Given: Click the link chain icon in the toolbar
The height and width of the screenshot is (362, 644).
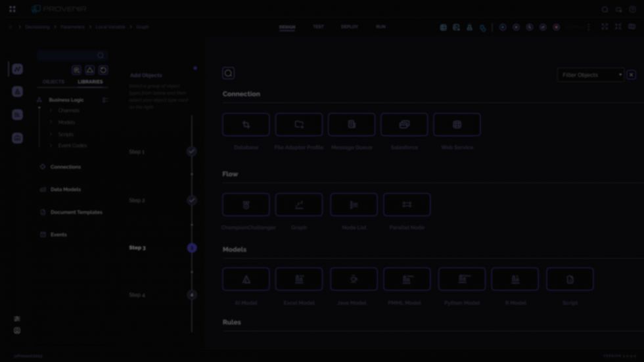Looking at the screenshot, I should tap(483, 28).
